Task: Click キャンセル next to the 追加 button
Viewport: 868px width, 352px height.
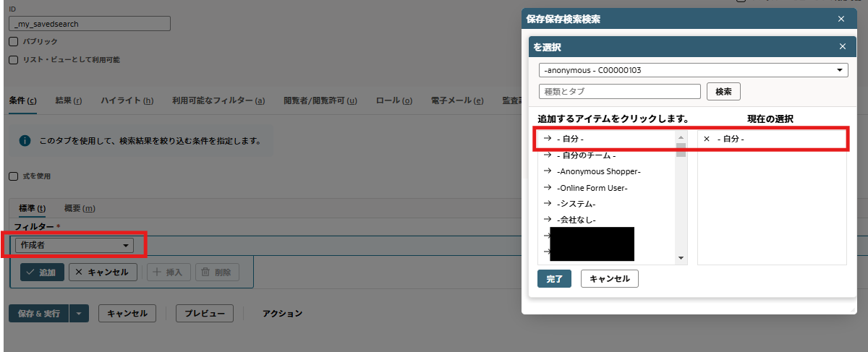Action: tap(102, 272)
